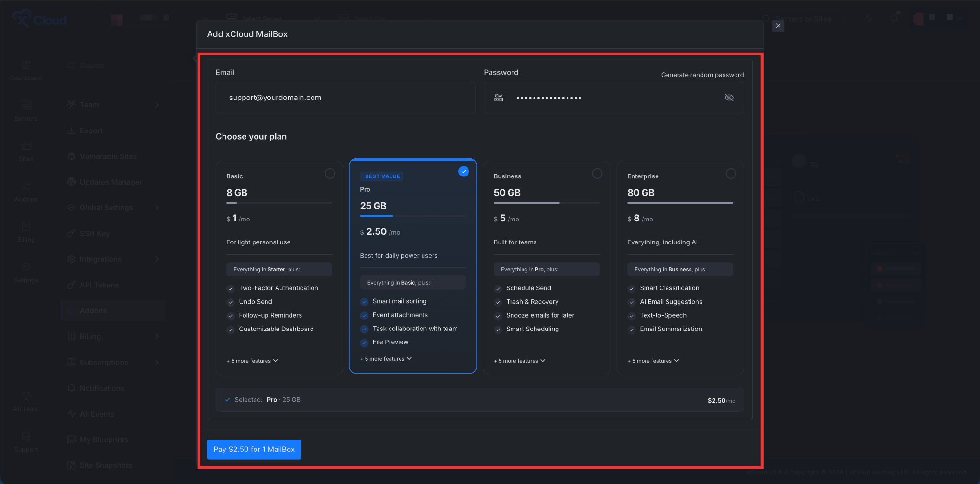Image resolution: width=980 pixels, height=484 pixels.
Task: Click the Vulnerable Sites bug icon
Action: [71, 156]
